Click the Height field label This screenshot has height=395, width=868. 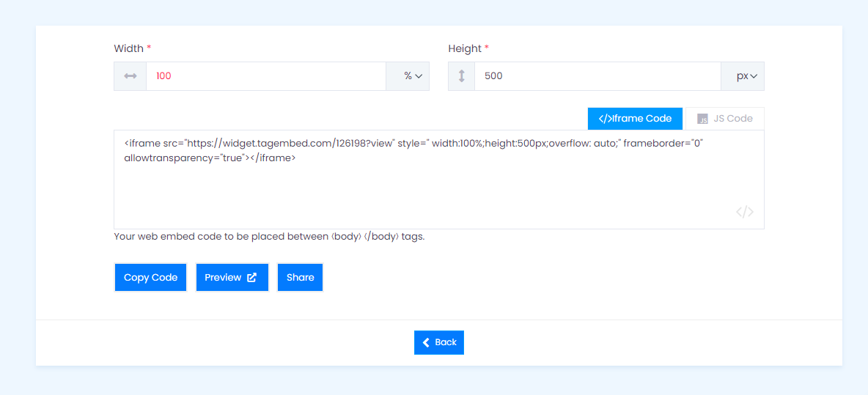click(x=468, y=48)
